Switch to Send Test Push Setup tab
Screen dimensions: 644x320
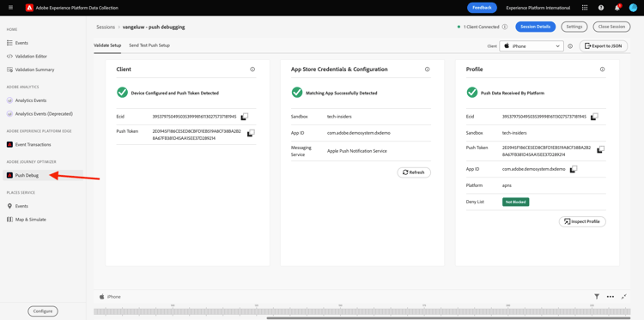[149, 45]
